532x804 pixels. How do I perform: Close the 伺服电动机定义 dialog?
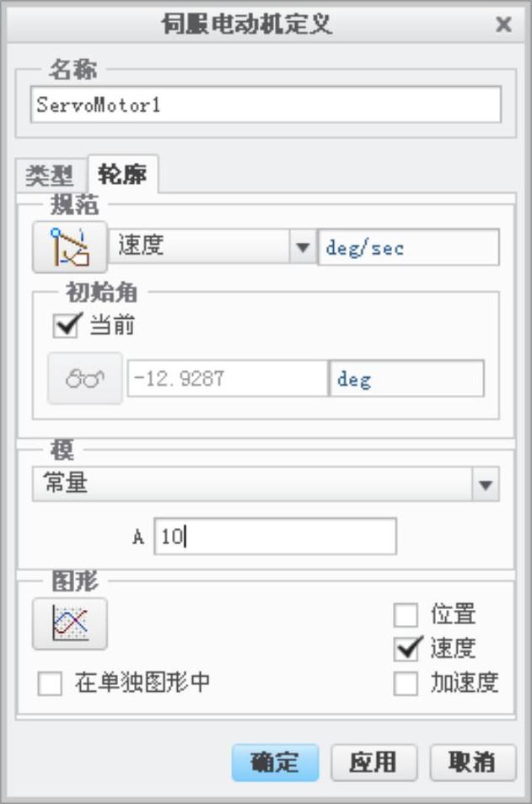click(503, 24)
